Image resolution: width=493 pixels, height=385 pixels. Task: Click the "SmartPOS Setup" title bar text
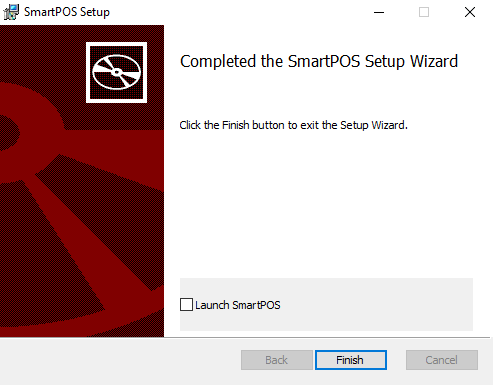67,12
